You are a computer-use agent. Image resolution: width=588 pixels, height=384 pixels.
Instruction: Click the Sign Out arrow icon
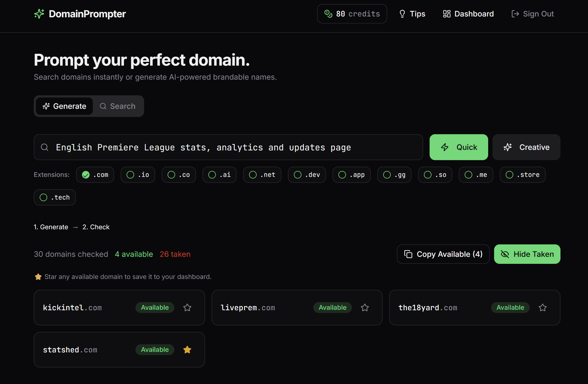[515, 14]
